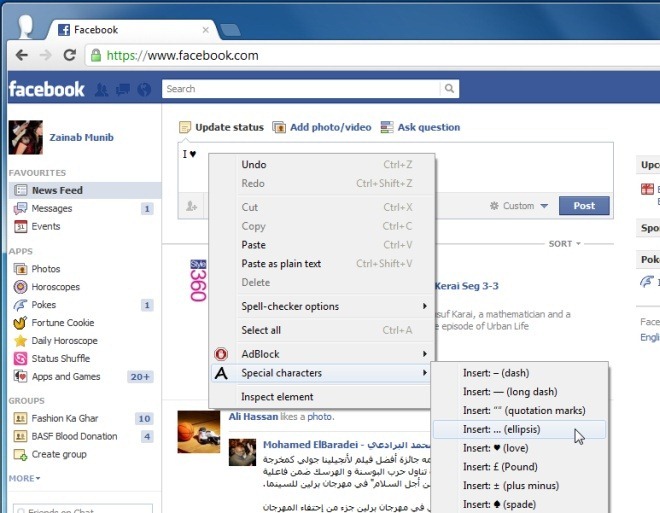Expand the MORE sidebar section
The image size is (660, 513).
click(x=24, y=478)
